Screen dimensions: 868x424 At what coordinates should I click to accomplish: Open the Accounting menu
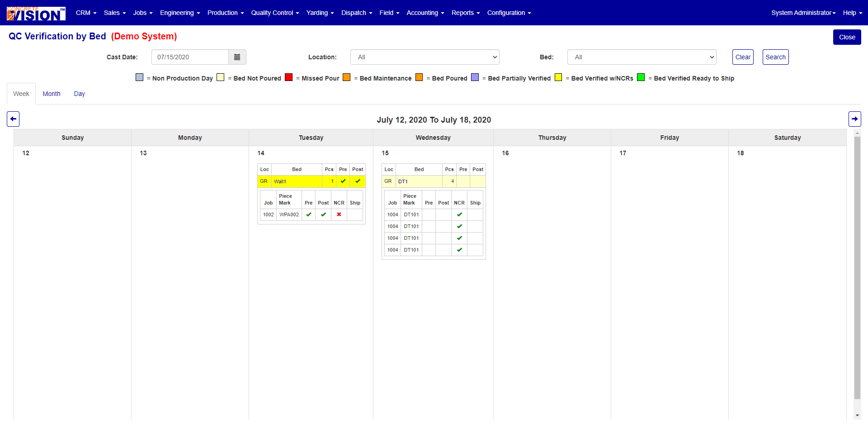[x=425, y=13]
